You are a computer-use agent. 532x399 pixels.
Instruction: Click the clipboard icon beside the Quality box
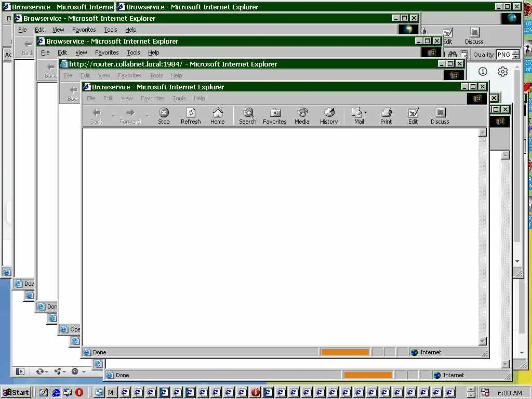pyautogui.click(x=464, y=54)
